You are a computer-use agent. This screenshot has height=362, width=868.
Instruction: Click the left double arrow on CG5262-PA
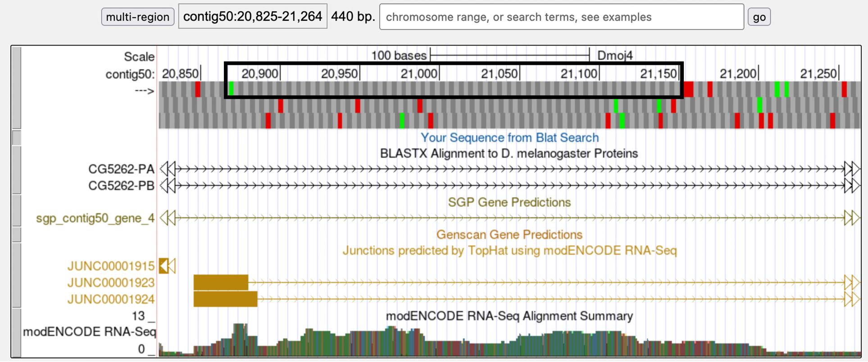coord(168,169)
